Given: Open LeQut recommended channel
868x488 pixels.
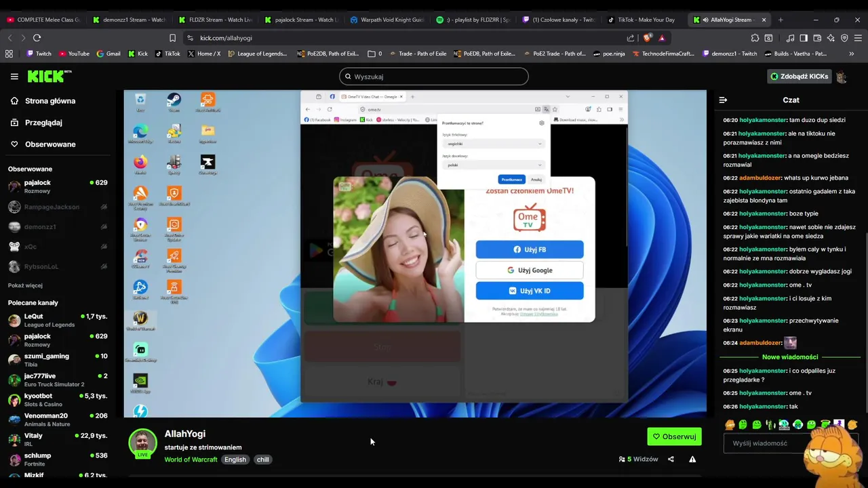Looking at the screenshot, I should coord(58,320).
